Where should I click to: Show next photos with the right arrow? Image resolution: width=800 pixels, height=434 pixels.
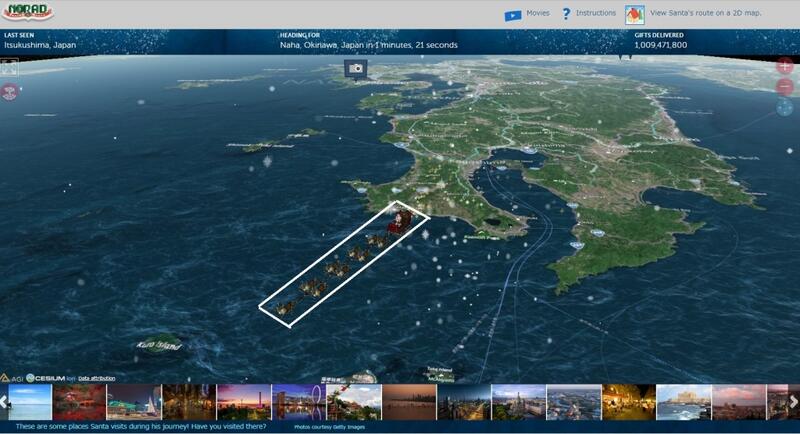[794, 402]
